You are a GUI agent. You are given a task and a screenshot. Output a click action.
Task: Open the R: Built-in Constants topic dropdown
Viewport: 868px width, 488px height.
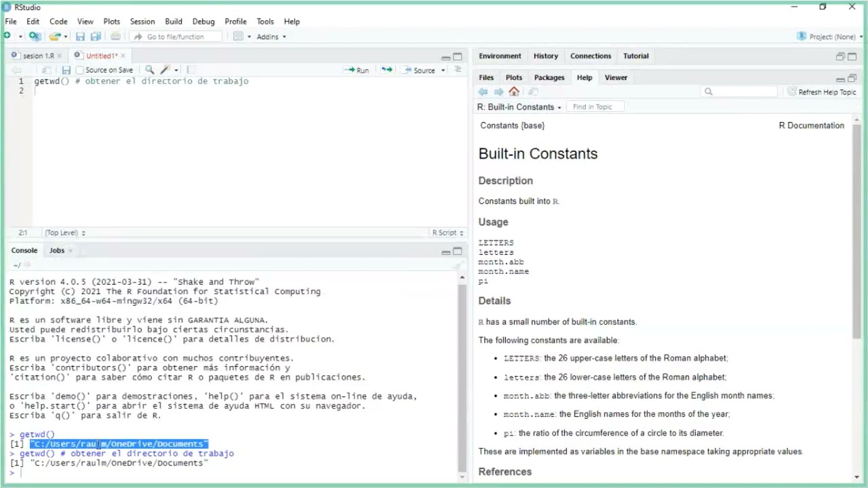519,107
